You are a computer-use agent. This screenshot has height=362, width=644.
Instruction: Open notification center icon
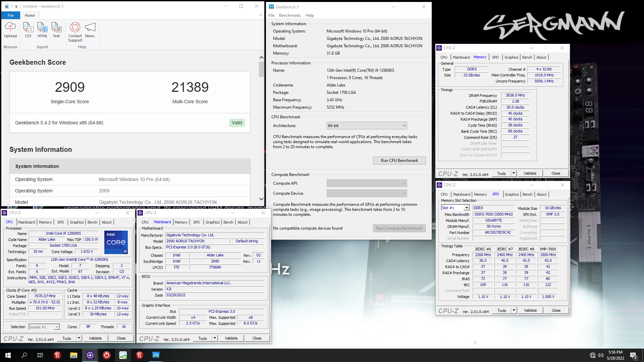pyautogui.click(x=633, y=355)
